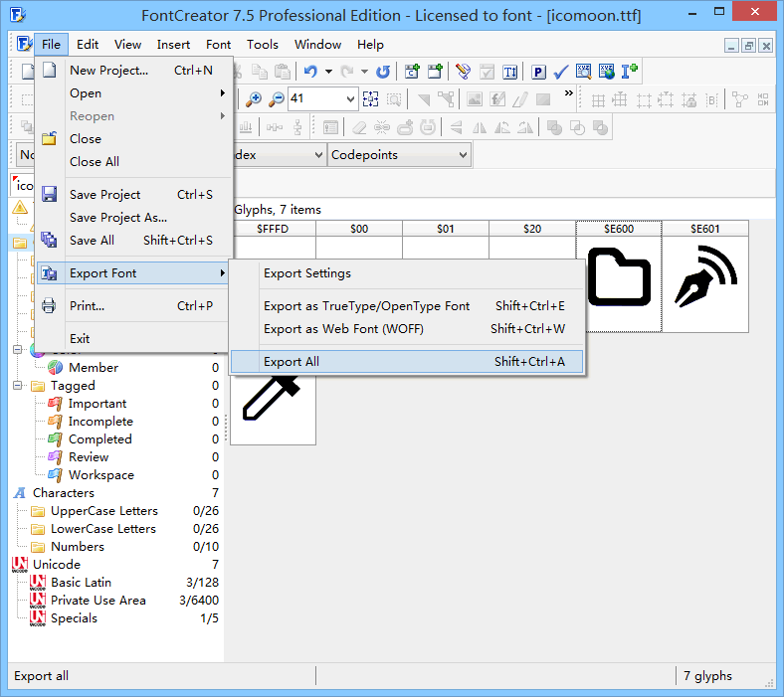
Task: Open the dropdown ending in 'dex'
Action: point(278,155)
